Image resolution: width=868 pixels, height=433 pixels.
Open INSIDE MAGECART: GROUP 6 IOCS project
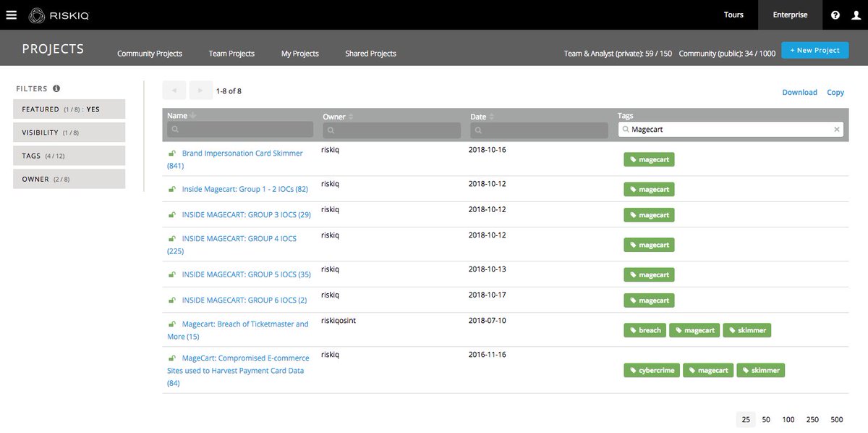click(244, 300)
